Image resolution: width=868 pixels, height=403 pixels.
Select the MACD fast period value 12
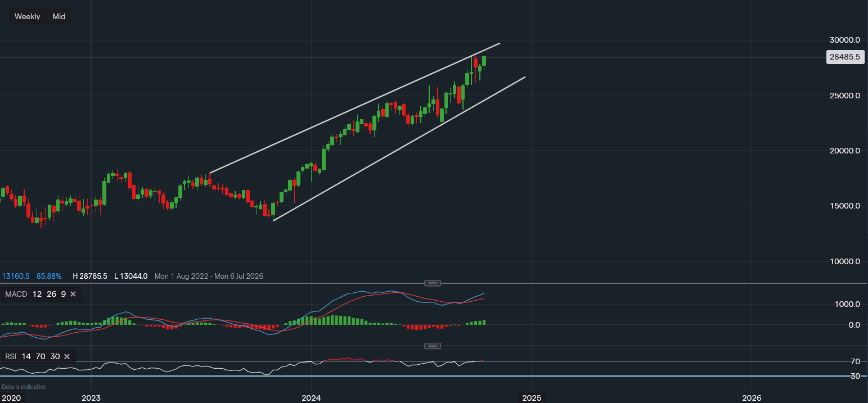(37, 294)
